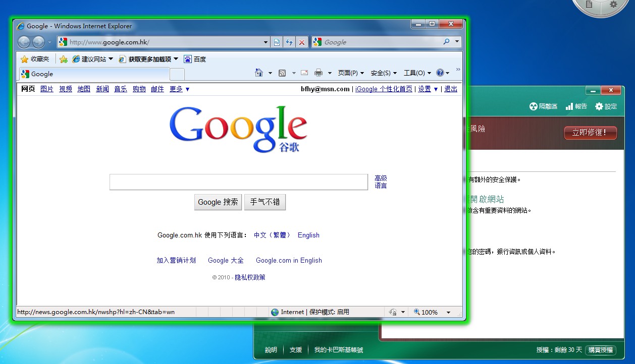Click the 退出 sign out link
635x364 pixels.
coord(451,89)
